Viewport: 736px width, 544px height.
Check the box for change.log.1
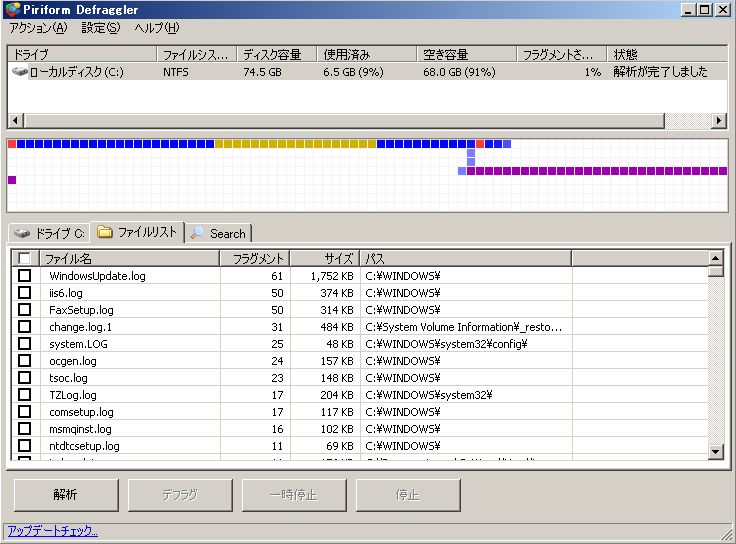coord(24,327)
